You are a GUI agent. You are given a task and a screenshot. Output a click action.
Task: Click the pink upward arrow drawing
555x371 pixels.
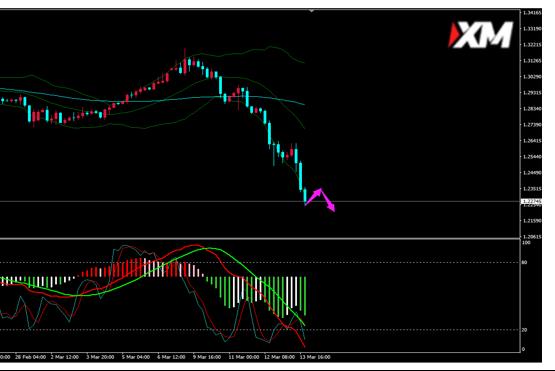pos(314,196)
